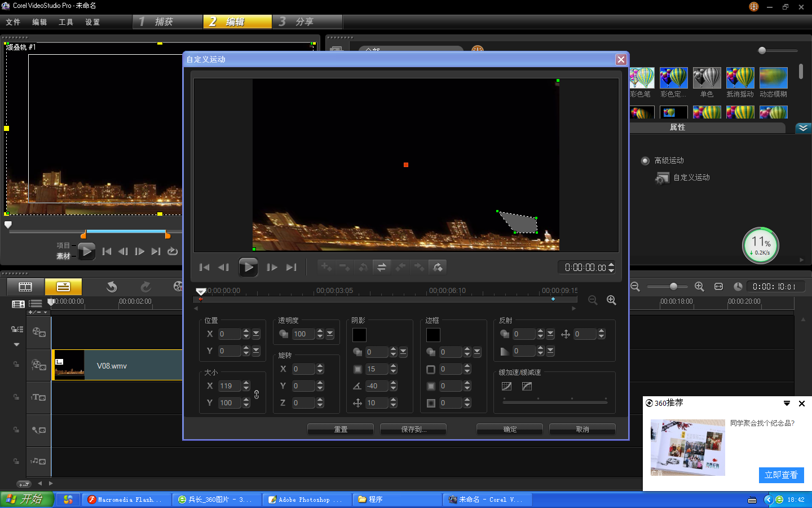Open the Windows 开始 start button
812x508 pixels.
[x=27, y=500]
